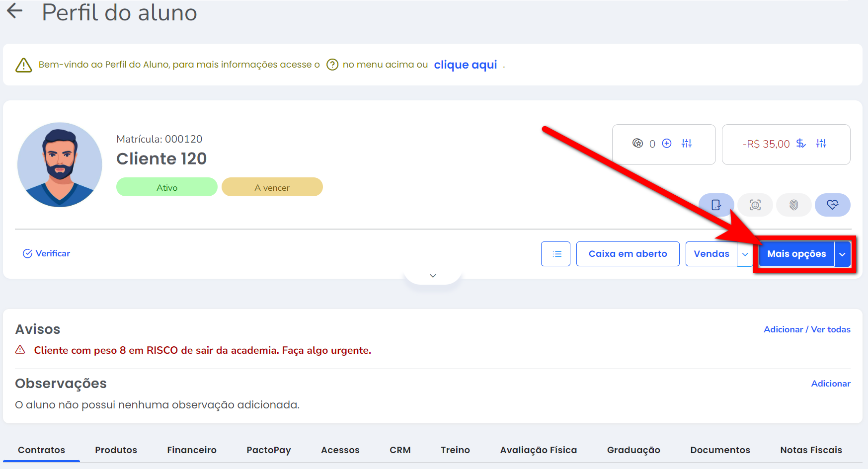Expand the student profile card chevron
868x469 pixels.
(x=433, y=276)
